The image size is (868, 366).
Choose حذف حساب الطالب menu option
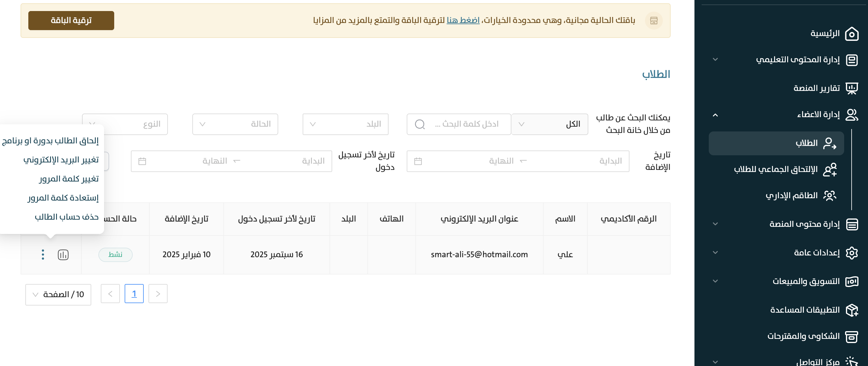pyautogui.click(x=66, y=217)
